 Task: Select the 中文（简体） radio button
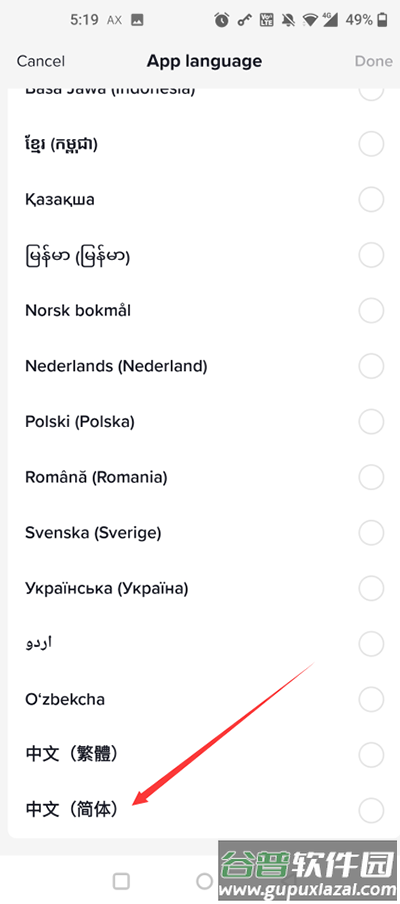coord(371,809)
